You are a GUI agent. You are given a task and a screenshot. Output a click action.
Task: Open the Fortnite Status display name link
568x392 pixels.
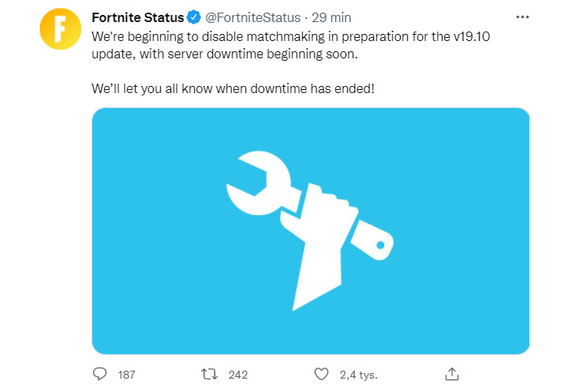(x=137, y=17)
